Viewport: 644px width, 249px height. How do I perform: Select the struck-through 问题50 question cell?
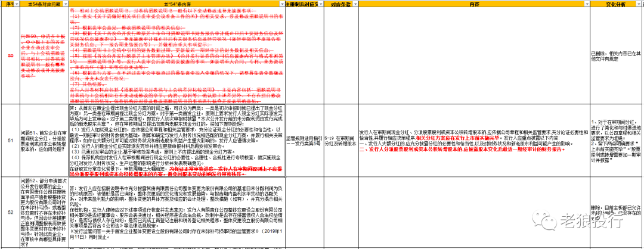tap(43, 56)
